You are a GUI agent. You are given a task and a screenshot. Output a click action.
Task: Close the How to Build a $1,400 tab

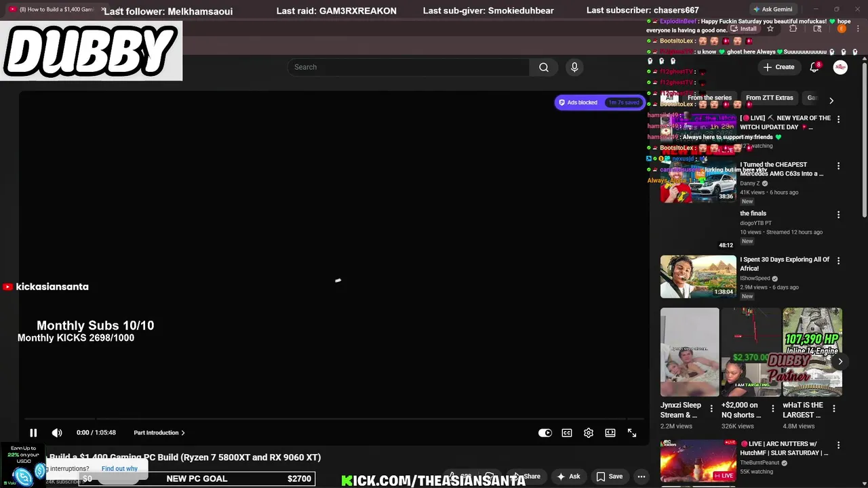coord(103,9)
